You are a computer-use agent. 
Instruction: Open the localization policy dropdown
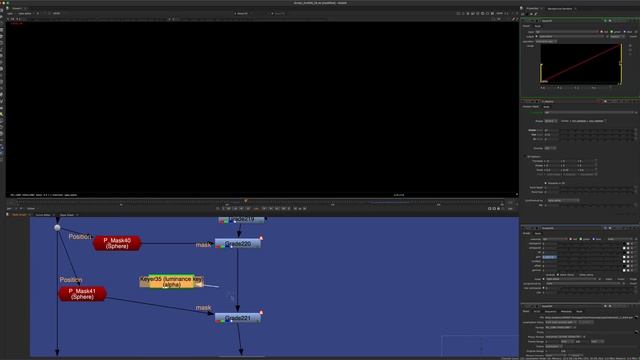click(x=561, y=322)
